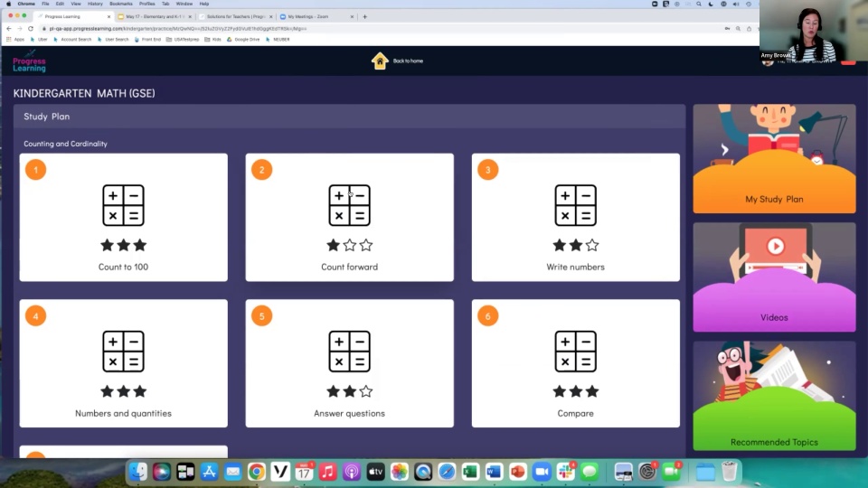Screen dimensions: 868x488
Task: Open the History menu in menu bar
Action: (95, 4)
